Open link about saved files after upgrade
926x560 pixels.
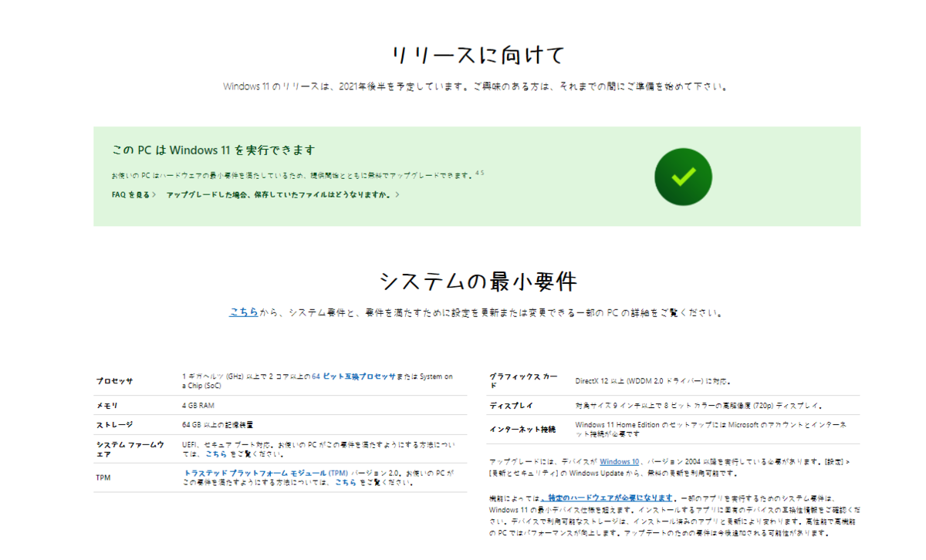click(283, 195)
